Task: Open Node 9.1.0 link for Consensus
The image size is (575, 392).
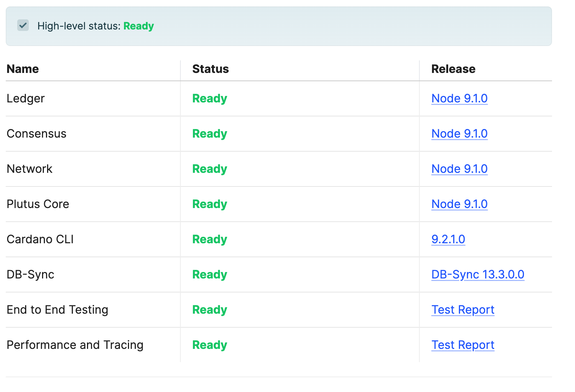Action: tap(459, 134)
